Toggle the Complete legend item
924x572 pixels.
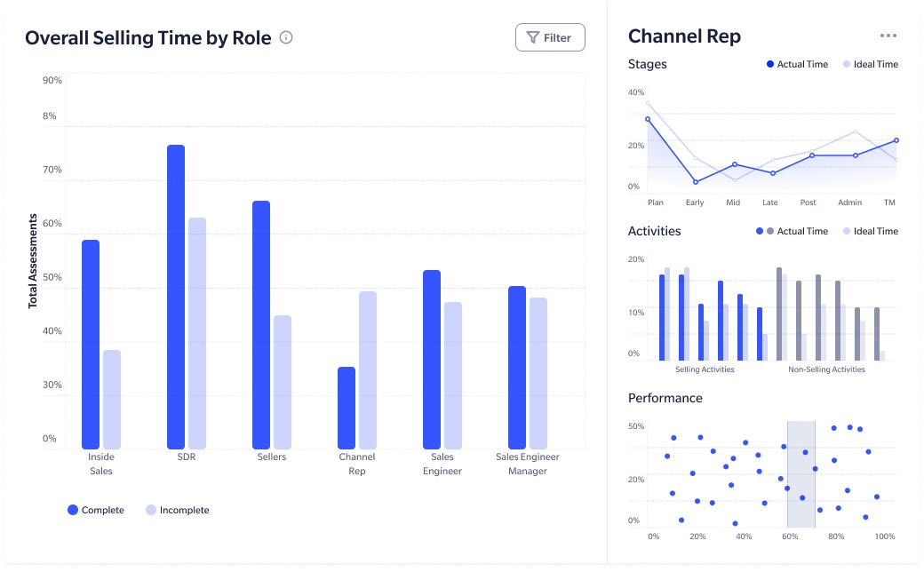(95, 510)
